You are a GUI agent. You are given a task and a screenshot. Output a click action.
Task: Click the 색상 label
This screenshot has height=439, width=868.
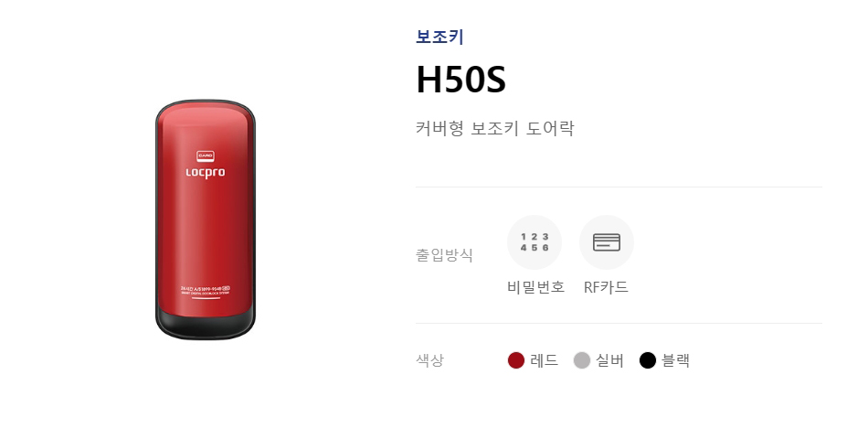click(430, 360)
